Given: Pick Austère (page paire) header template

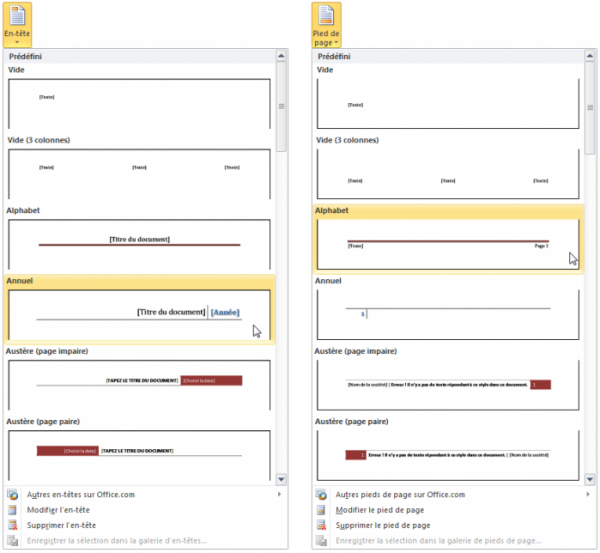Looking at the screenshot, I should coord(139,455).
